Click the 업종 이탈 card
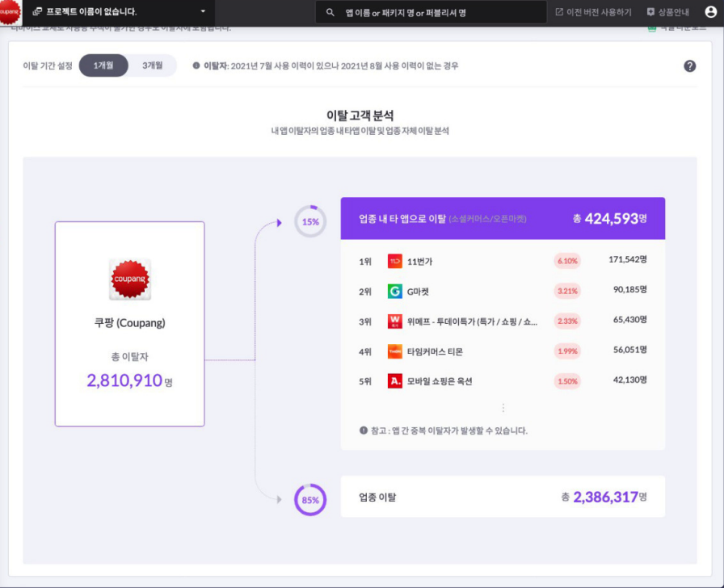 click(503, 497)
